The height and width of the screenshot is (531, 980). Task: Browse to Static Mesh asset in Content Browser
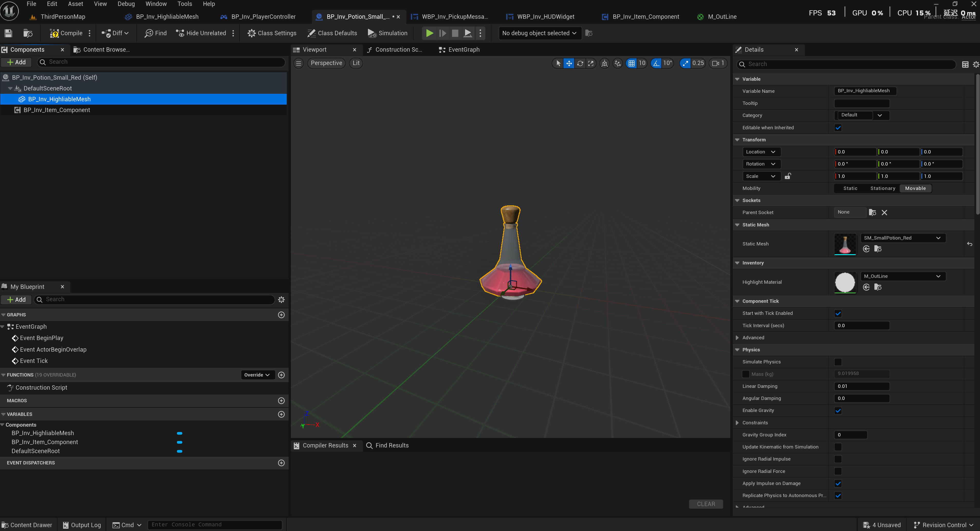pos(878,249)
